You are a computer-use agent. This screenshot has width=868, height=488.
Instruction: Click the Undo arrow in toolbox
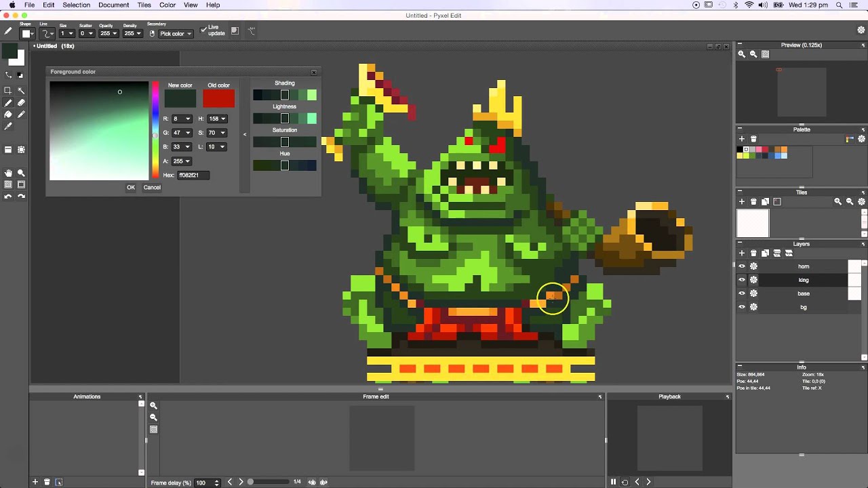point(8,197)
